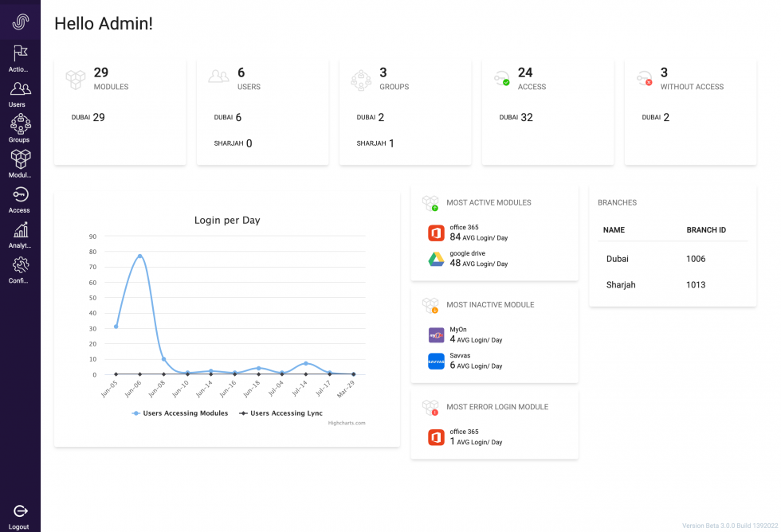Click the Access key icon in the sidebar
Image resolution: width=781 pixels, height=532 pixels.
click(19, 196)
